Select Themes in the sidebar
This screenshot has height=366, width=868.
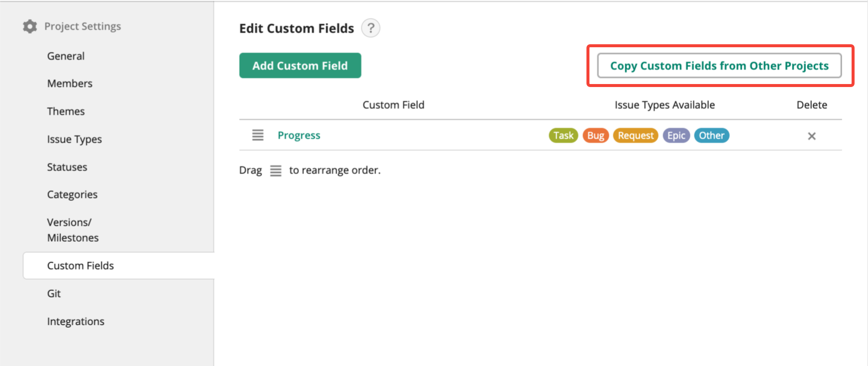point(66,111)
